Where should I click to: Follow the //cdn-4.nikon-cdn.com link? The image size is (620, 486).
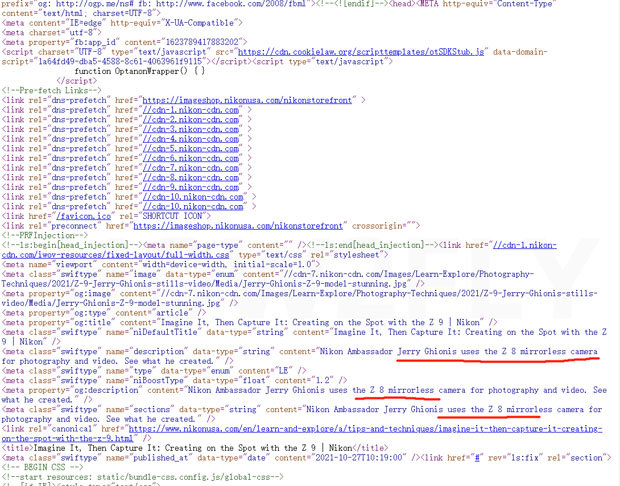coord(191,139)
